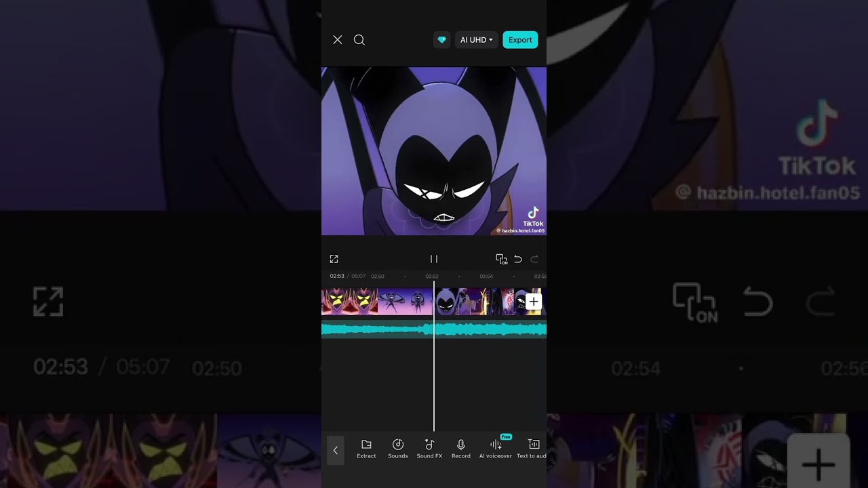Open the Text to audio tool
The height and width of the screenshot is (488, 868).
pyautogui.click(x=532, y=449)
